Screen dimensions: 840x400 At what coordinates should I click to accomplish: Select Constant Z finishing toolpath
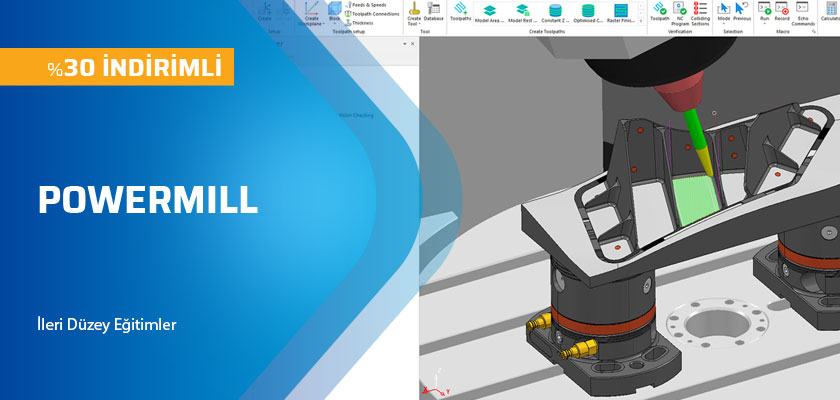click(x=556, y=12)
